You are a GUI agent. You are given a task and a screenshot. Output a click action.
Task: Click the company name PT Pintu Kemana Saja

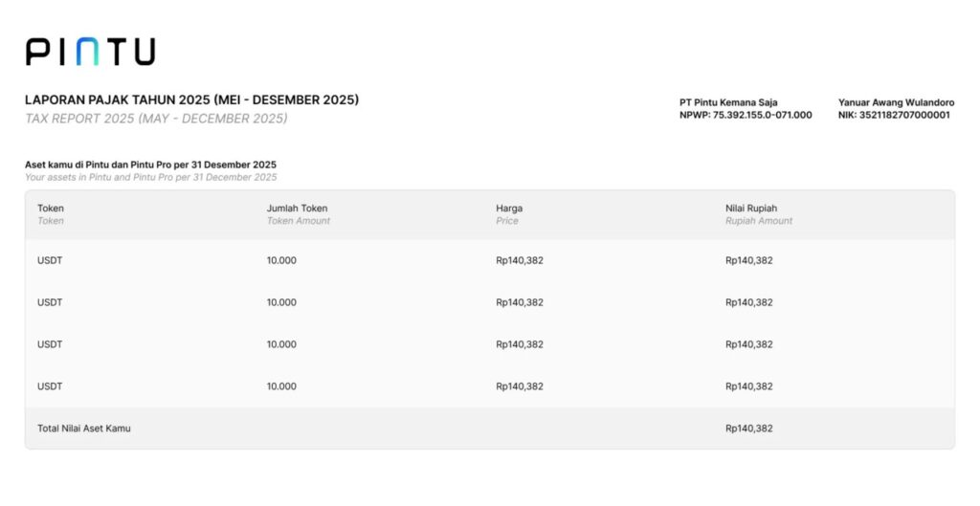[x=728, y=102]
